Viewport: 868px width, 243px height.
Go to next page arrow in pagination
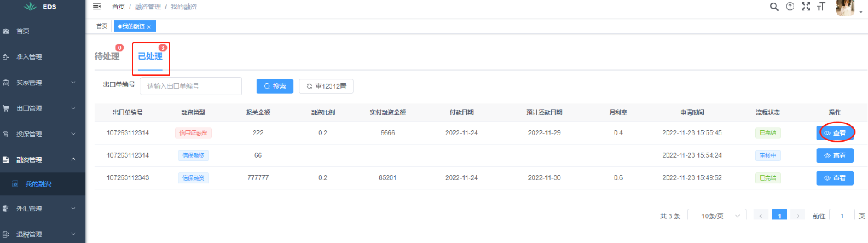(798, 216)
